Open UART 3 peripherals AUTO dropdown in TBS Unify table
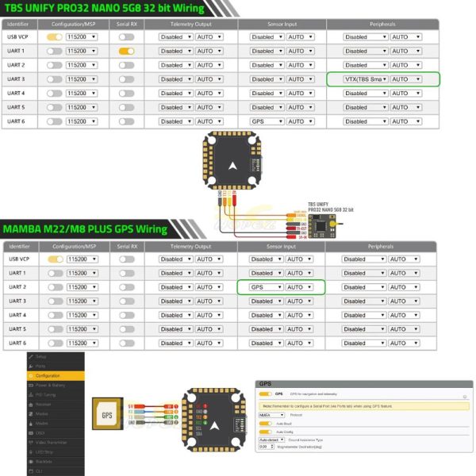 [x=406, y=79]
